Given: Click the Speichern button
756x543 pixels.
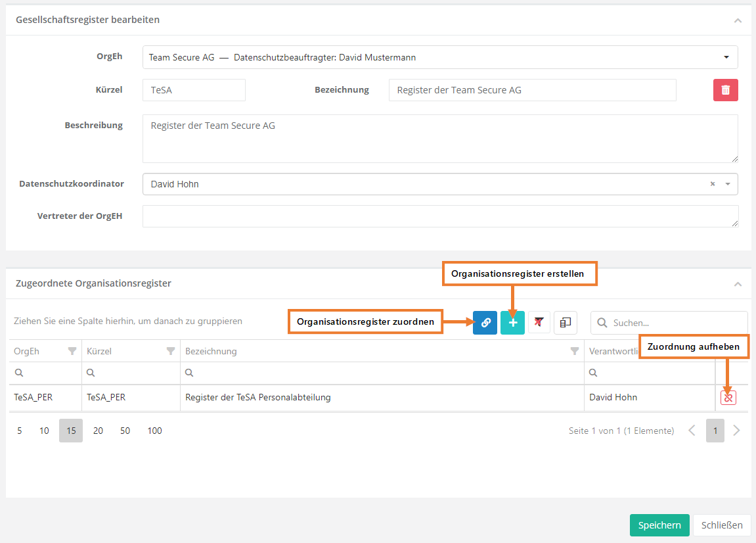Looking at the screenshot, I should click(x=659, y=525).
